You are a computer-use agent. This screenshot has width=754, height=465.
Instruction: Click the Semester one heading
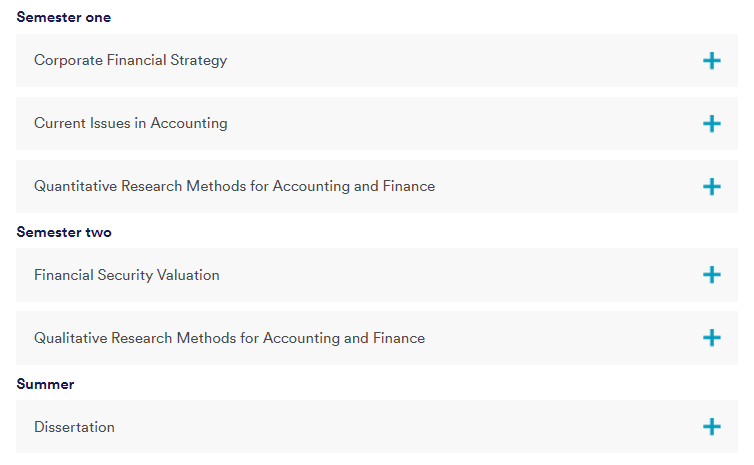pyautogui.click(x=64, y=18)
